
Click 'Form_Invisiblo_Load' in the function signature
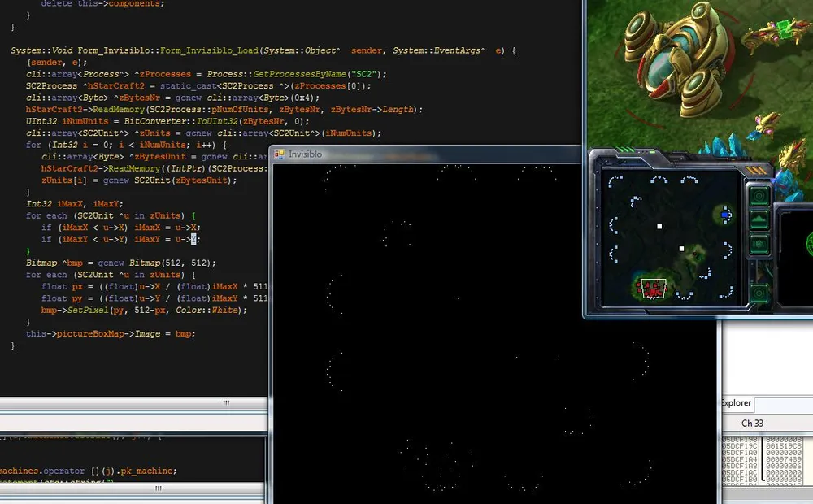[x=209, y=50]
